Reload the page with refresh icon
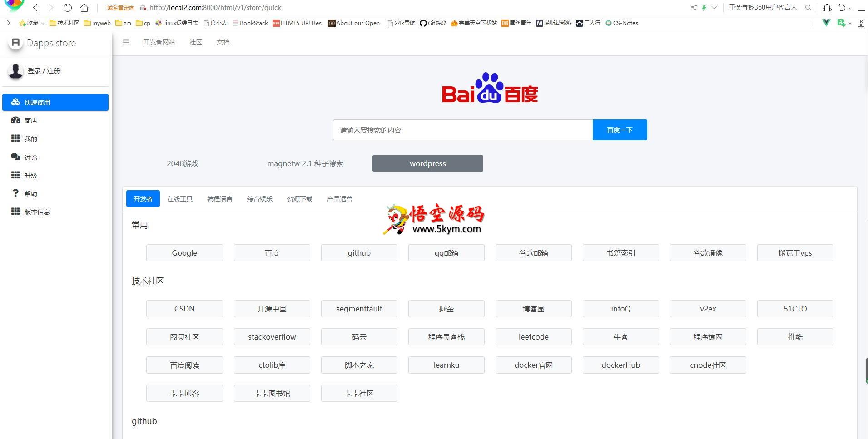Screen dimensions: 868x439 67,7
